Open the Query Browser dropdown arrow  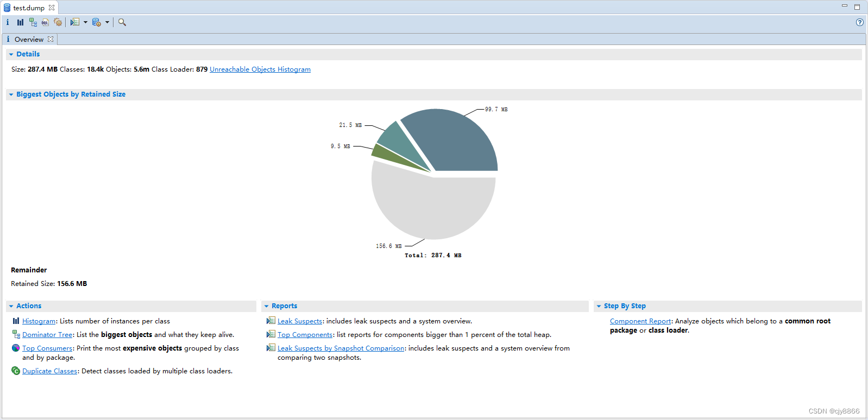(x=107, y=22)
